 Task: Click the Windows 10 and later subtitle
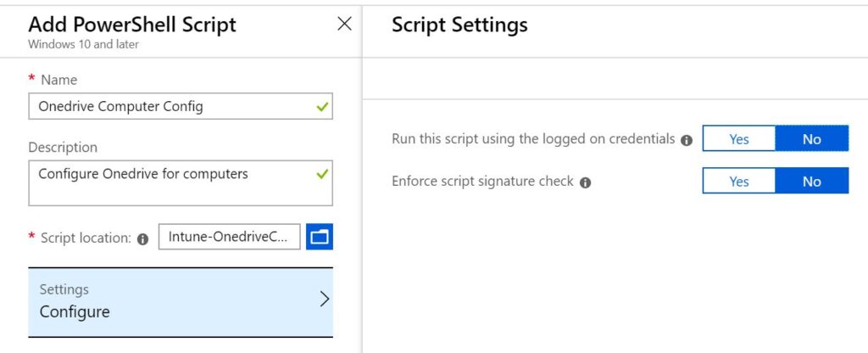tap(83, 44)
